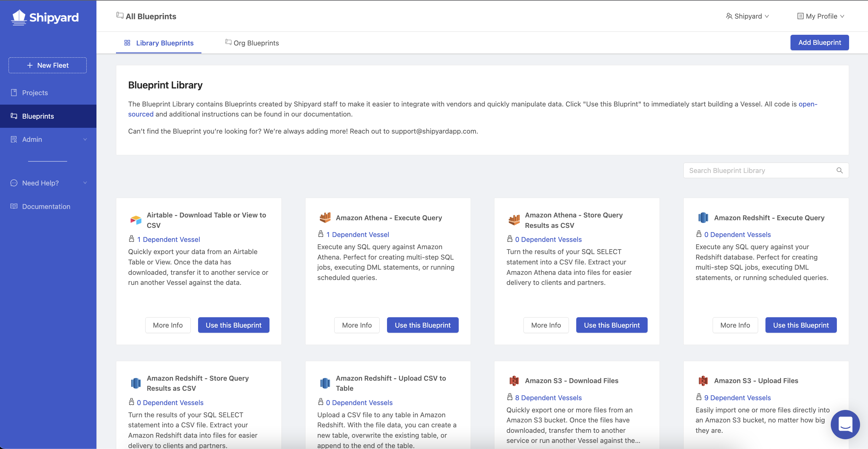868x449 pixels.
Task: Use the Airtable Download Table blueprint
Action: [x=233, y=325]
